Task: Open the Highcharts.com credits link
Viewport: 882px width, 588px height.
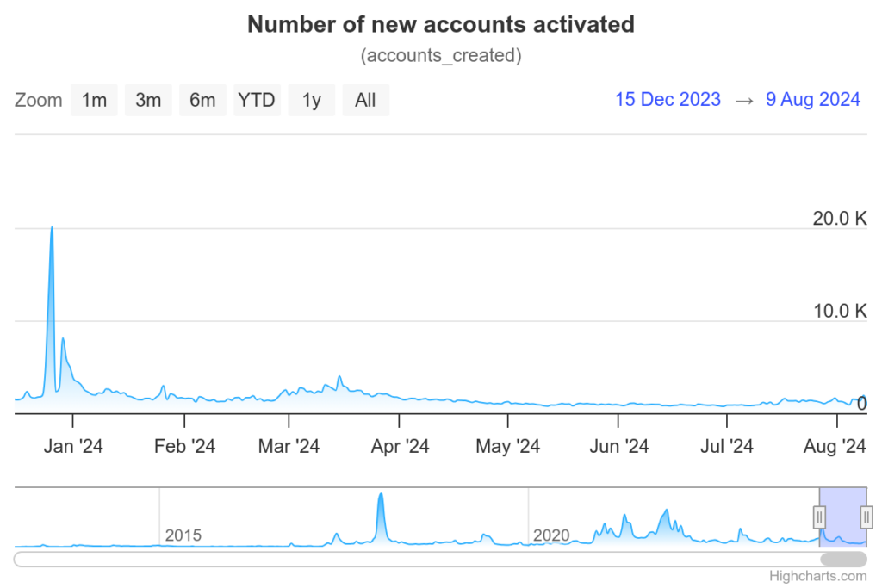Action: coord(818,576)
